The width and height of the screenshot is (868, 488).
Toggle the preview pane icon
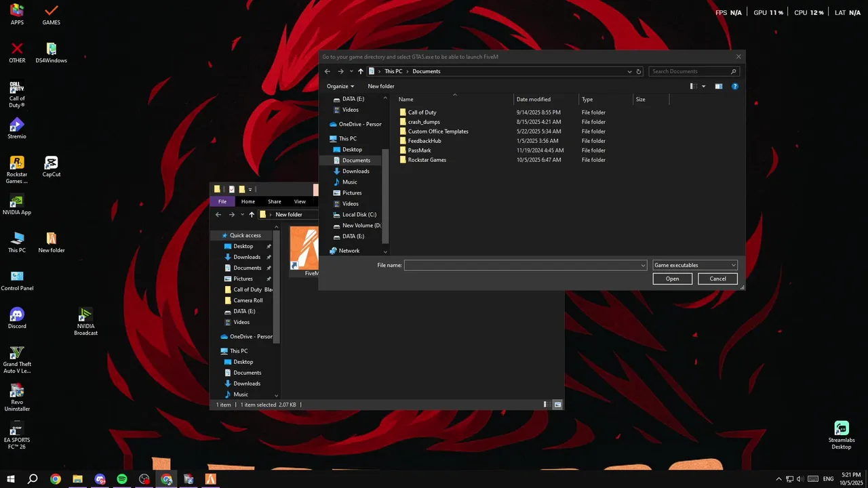click(718, 86)
